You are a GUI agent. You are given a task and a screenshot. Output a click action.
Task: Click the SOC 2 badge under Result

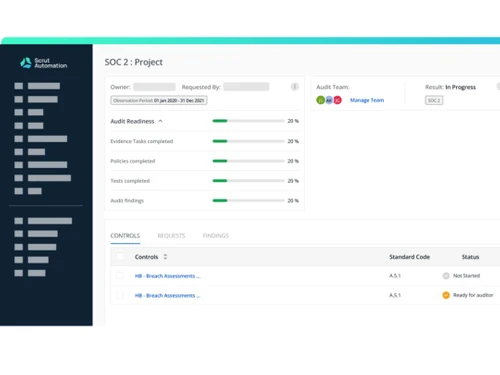[434, 100]
